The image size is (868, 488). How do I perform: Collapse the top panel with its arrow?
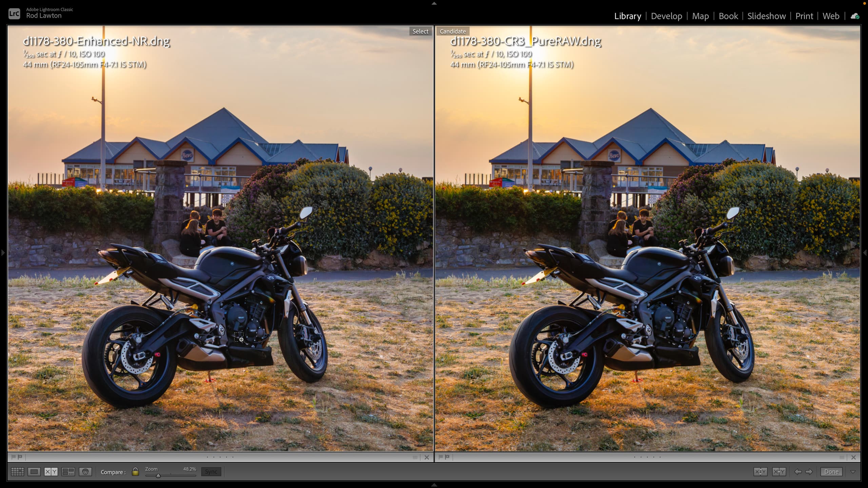click(x=434, y=3)
